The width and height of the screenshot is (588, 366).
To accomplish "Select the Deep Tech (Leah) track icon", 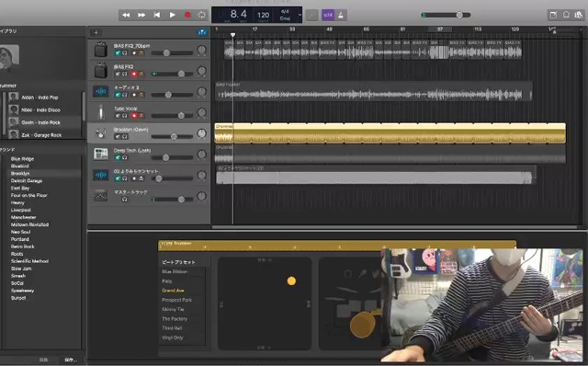I will (101, 154).
